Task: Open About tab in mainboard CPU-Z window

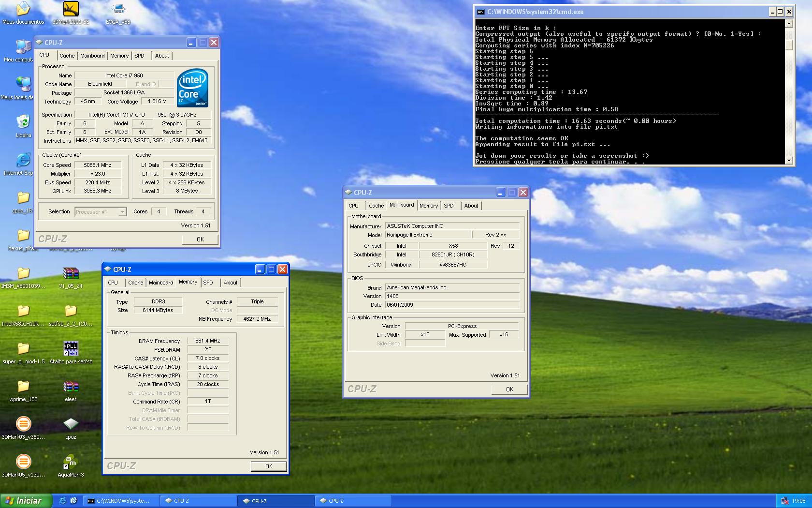Action: (471, 206)
